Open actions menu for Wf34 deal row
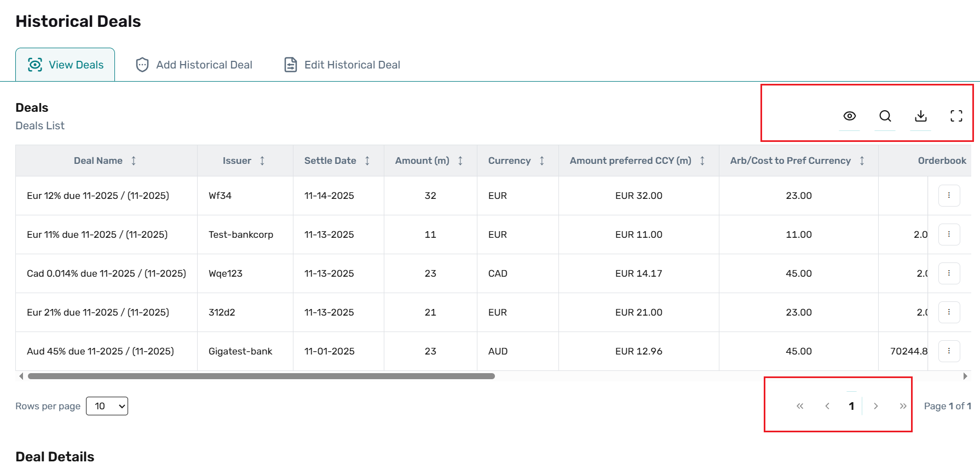 point(949,196)
